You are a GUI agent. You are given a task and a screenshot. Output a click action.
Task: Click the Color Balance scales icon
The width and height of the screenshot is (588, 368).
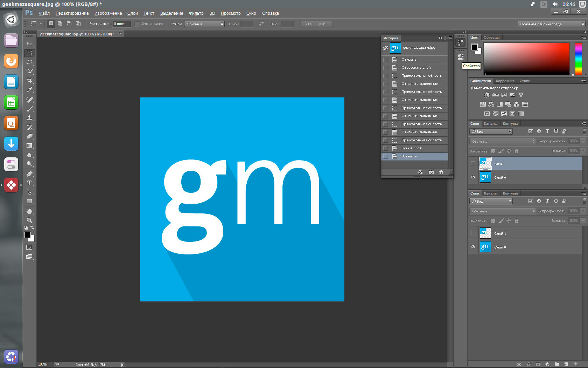tap(491, 104)
